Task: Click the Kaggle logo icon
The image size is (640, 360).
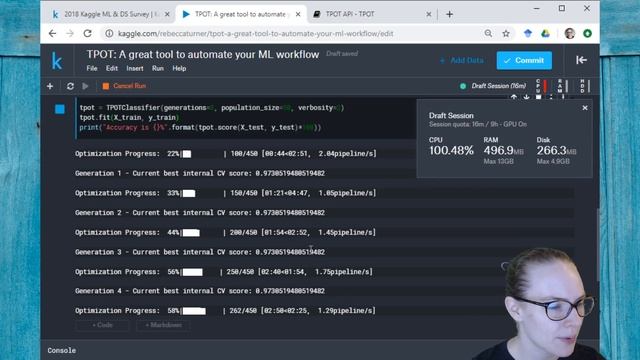Action: (57, 61)
